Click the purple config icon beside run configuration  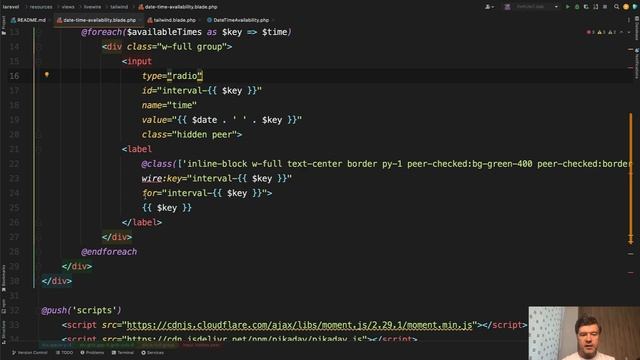pos(507,7)
